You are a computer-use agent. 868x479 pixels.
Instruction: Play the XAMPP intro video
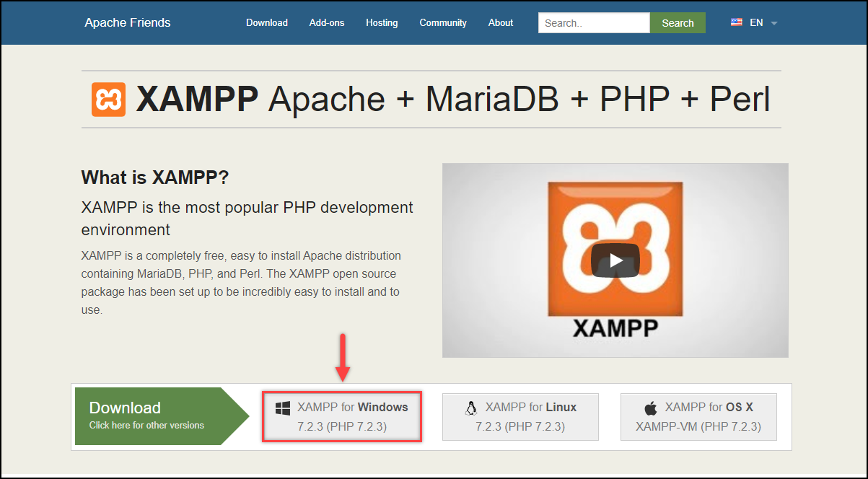pyautogui.click(x=615, y=260)
